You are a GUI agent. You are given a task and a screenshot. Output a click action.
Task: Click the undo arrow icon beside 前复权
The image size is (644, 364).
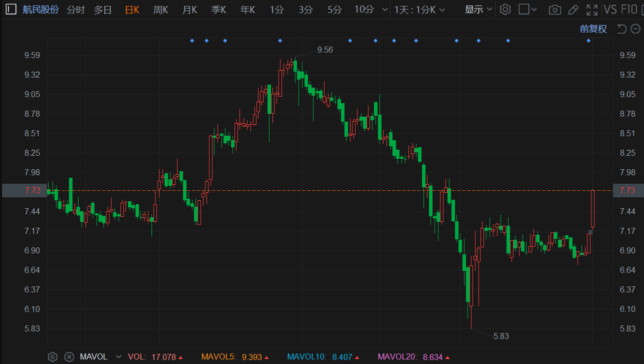pos(621,29)
